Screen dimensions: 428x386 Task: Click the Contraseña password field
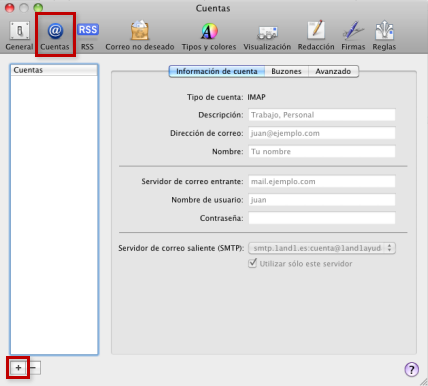[x=322, y=218]
